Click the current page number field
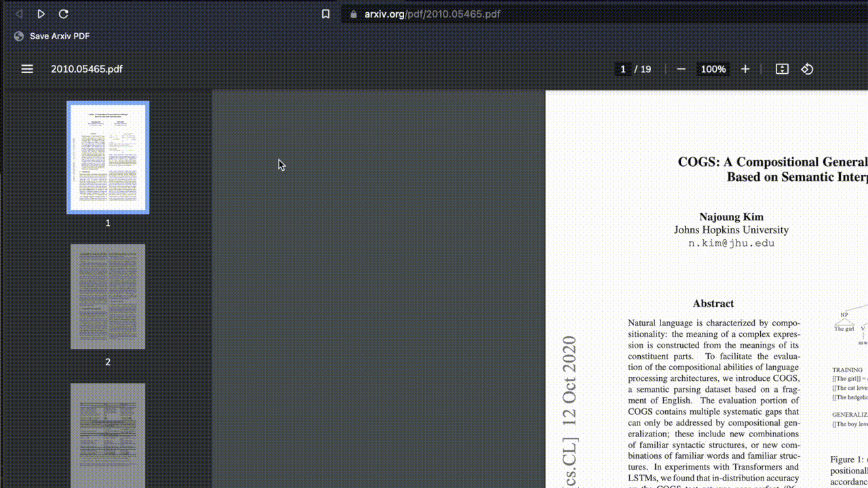The width and height of the screenshot is (868, 488). click(623, 69)
